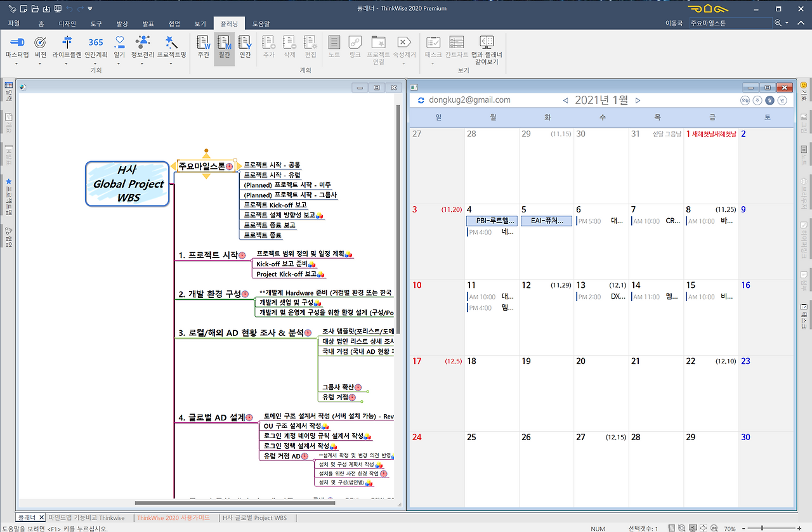This screenshot has height=532, width=812.
Task: Open quick access toolbar customize dropdown
Action: pos(90,9)
